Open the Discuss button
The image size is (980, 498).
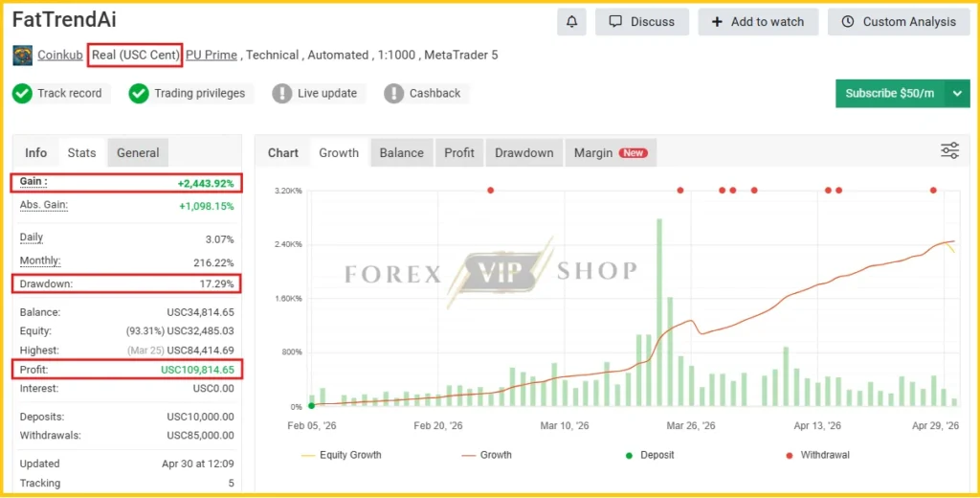point(642,22)
